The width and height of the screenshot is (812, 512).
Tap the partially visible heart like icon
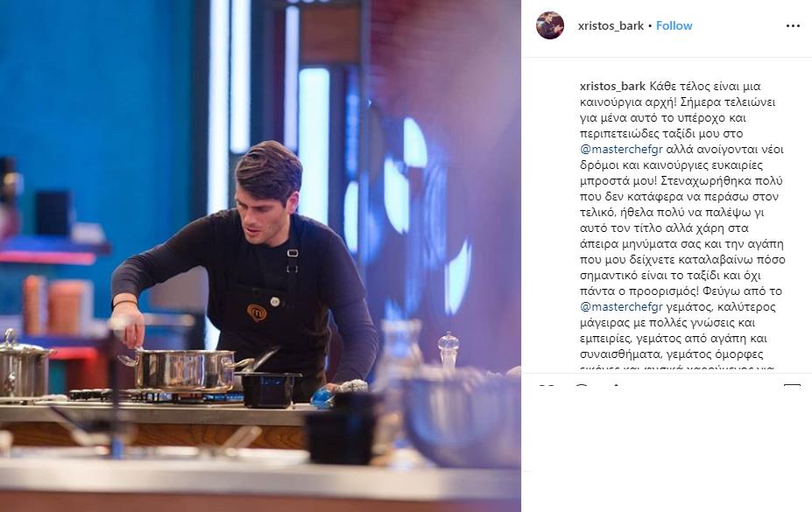click(x=547, y=386)
